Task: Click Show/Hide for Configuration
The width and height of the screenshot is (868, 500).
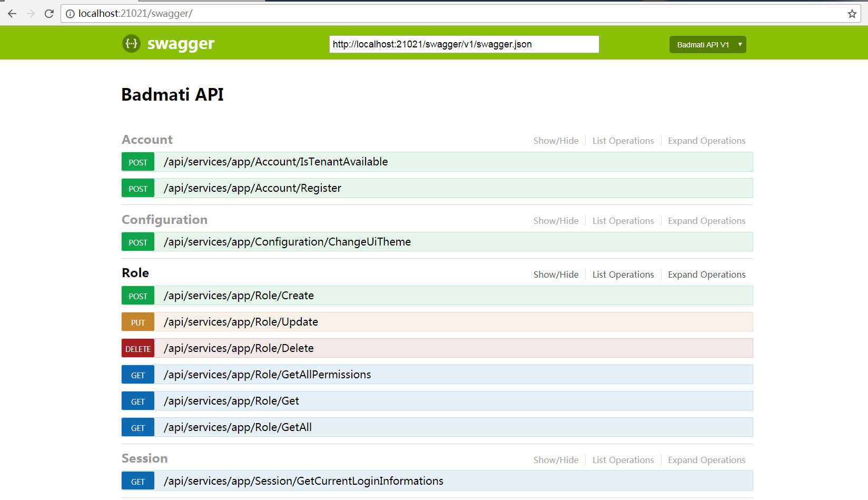Action: (556, 221)
